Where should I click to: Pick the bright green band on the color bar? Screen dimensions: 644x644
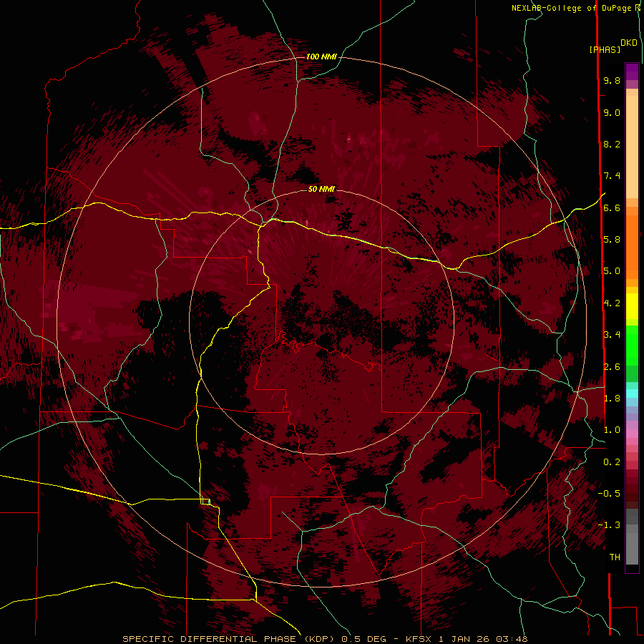[x=632, y=346]
